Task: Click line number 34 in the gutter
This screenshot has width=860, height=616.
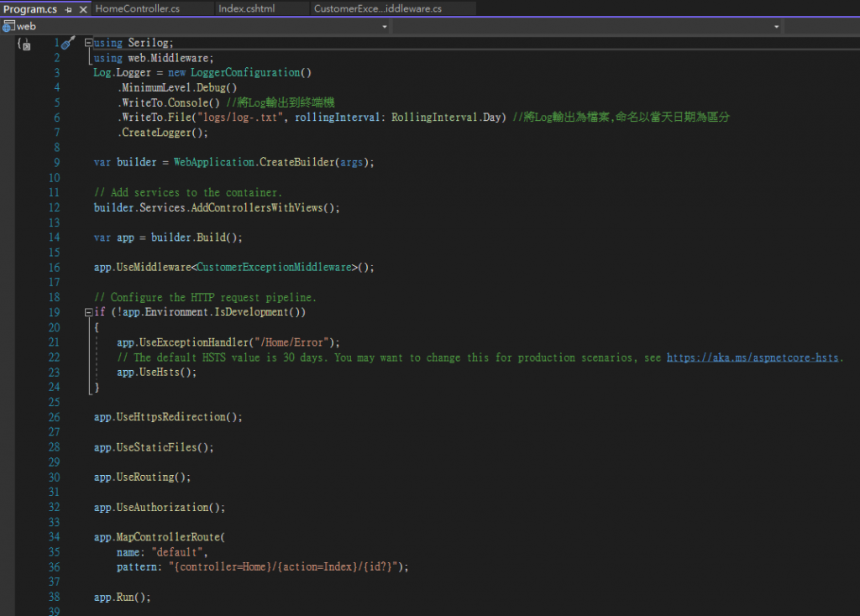Action: pyautogui.click(x=55, y=537)
